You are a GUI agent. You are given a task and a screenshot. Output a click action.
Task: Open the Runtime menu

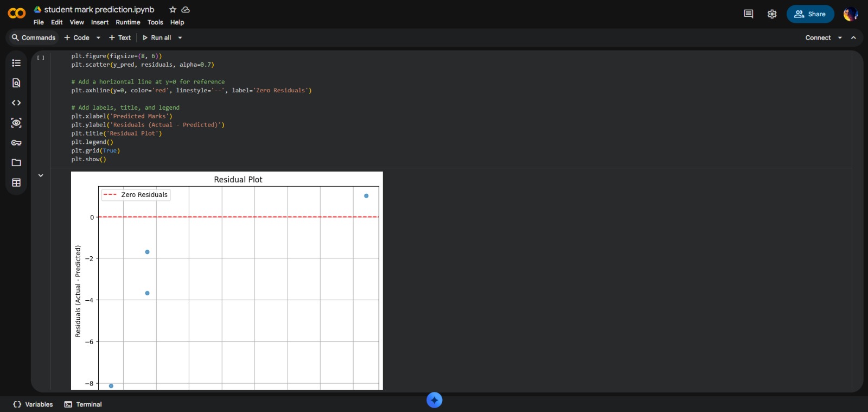click(x=127, y=22)
